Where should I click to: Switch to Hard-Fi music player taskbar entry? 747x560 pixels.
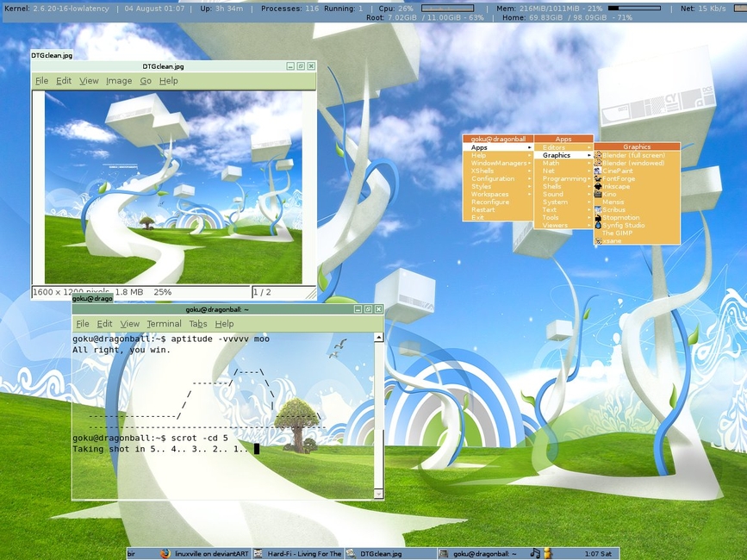click(298, 553)
